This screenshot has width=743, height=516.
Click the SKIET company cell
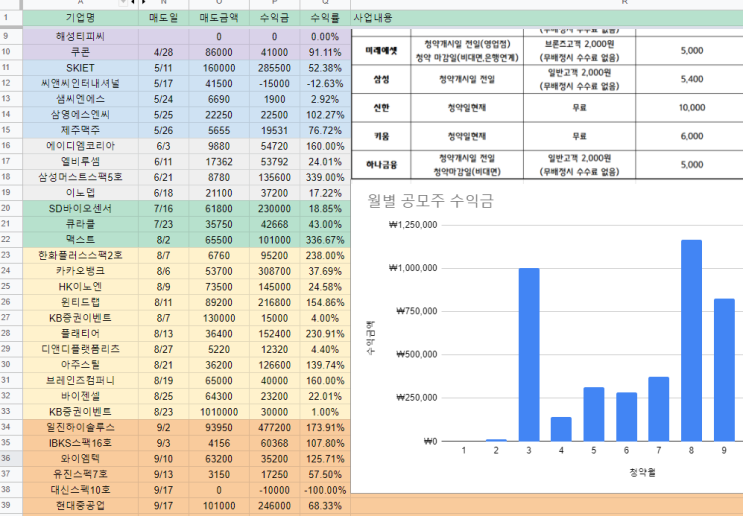click(x=81, y=68)
